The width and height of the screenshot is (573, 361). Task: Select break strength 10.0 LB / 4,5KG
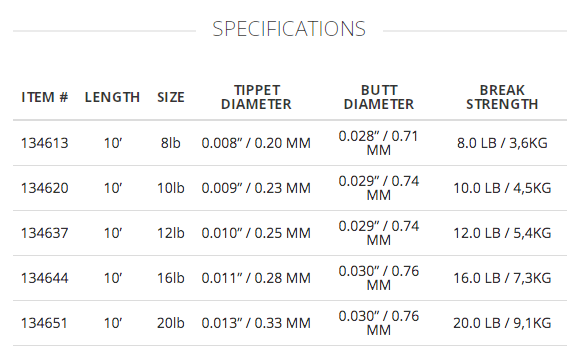coord(502,188)
